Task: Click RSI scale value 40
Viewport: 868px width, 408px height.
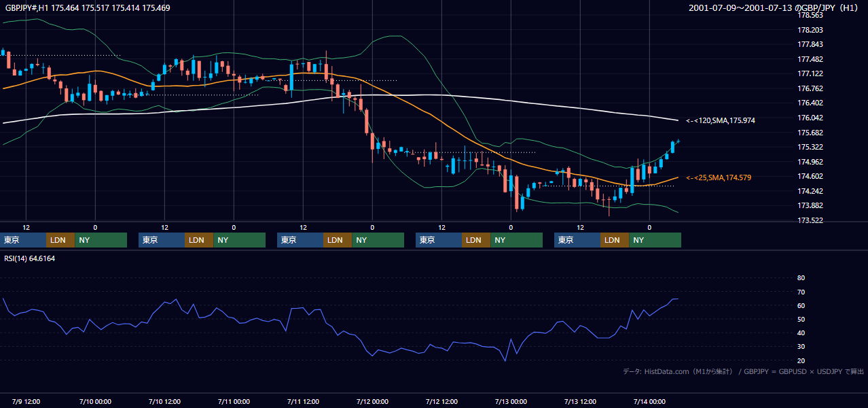Action: (x=801, y=333)
